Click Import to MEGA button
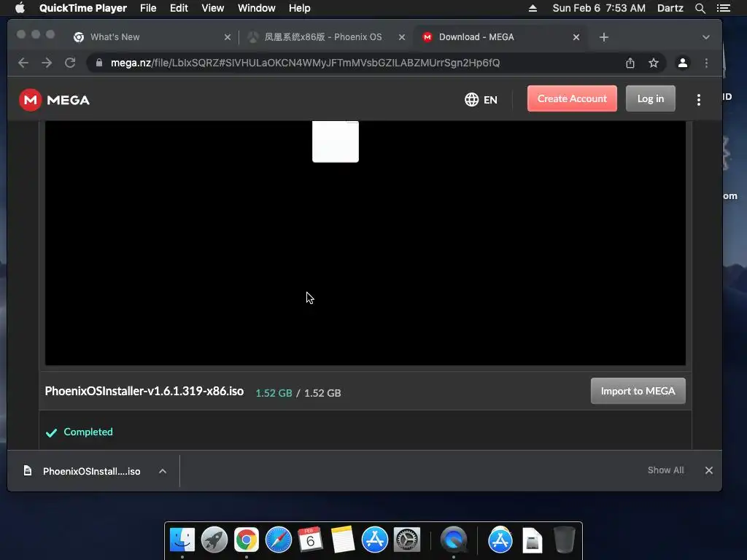The image size is (747, 560). click(x=638, y=391)
